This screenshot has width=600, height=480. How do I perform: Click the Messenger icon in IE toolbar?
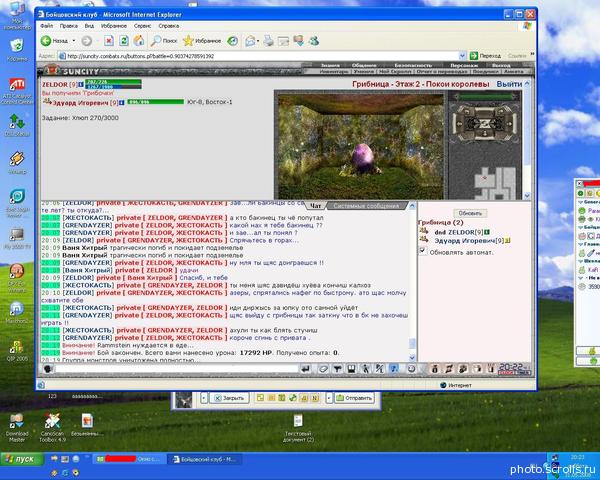[x=314, y=41]
